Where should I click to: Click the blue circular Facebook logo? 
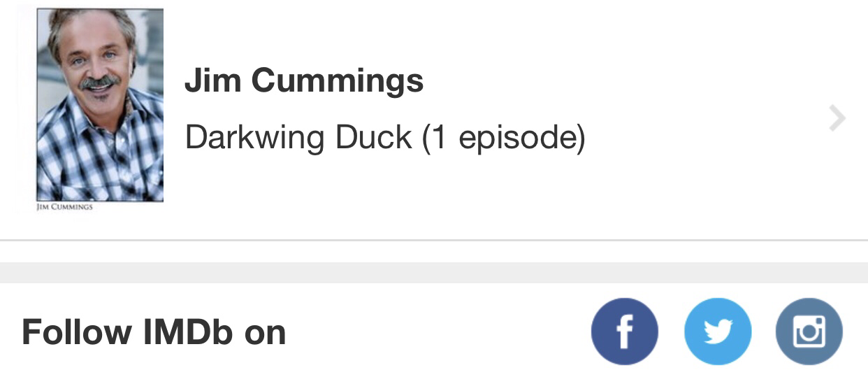(624, 332)
